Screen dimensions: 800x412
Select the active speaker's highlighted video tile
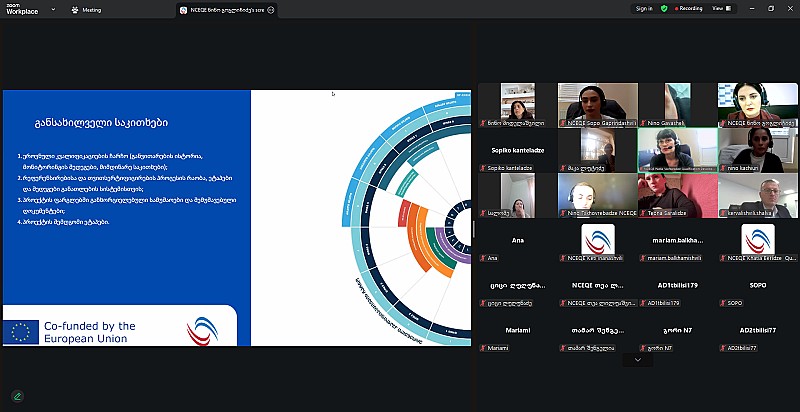[677, 149]
